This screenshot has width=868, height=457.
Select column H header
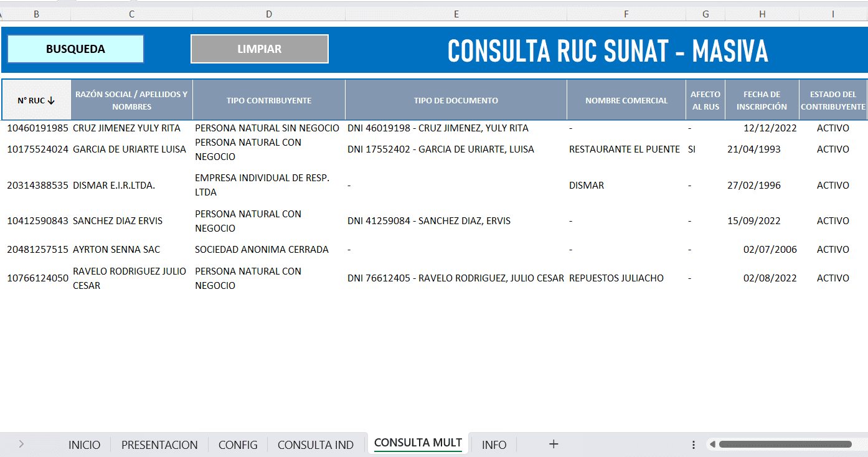762,14
